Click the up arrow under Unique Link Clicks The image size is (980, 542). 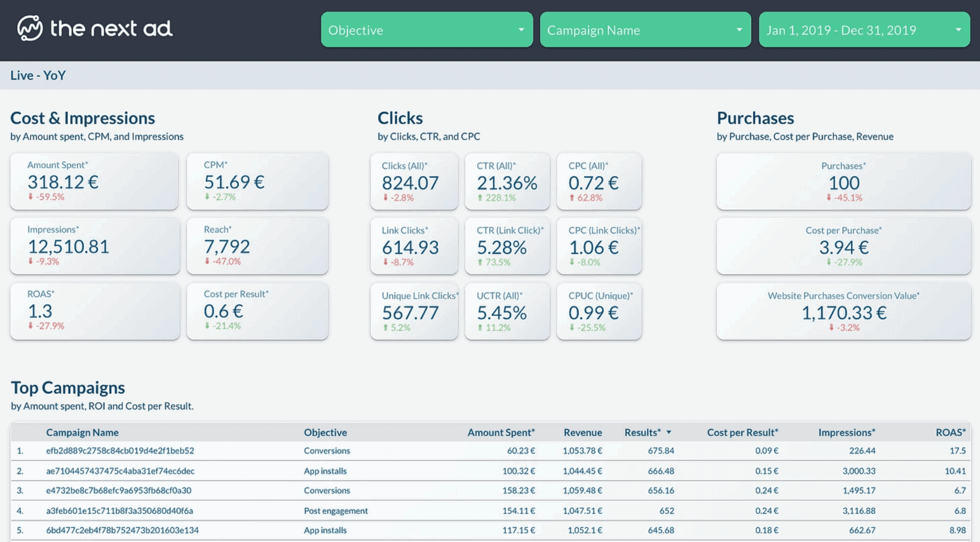point(385,327)
